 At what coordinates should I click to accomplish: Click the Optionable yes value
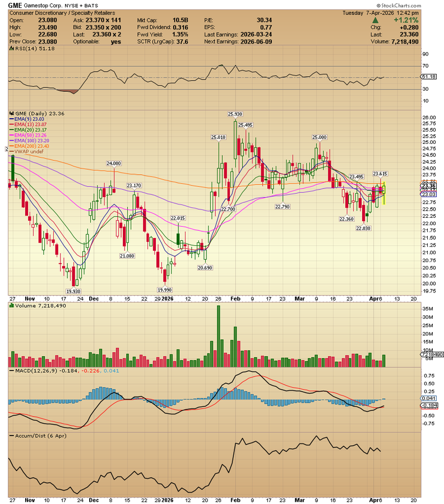point(116,42)
